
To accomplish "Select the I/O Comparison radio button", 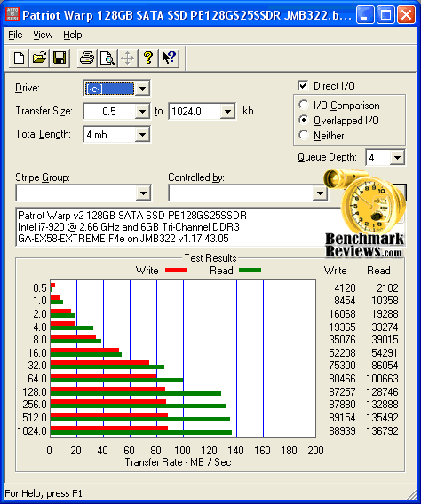I will pyautogui.click(x=303, y=105).
